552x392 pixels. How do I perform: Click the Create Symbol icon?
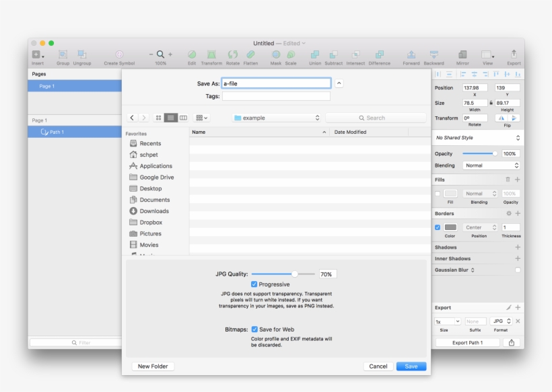[119, 54]
